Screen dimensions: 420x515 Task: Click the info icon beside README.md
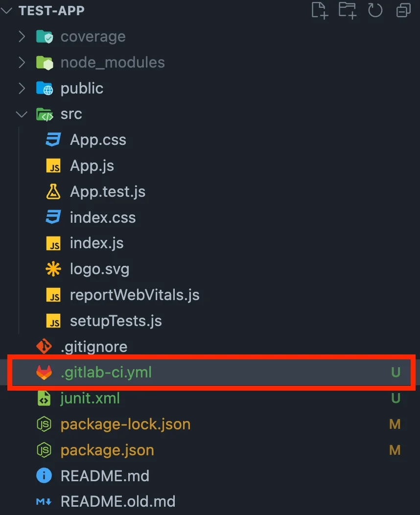[44, 476]
